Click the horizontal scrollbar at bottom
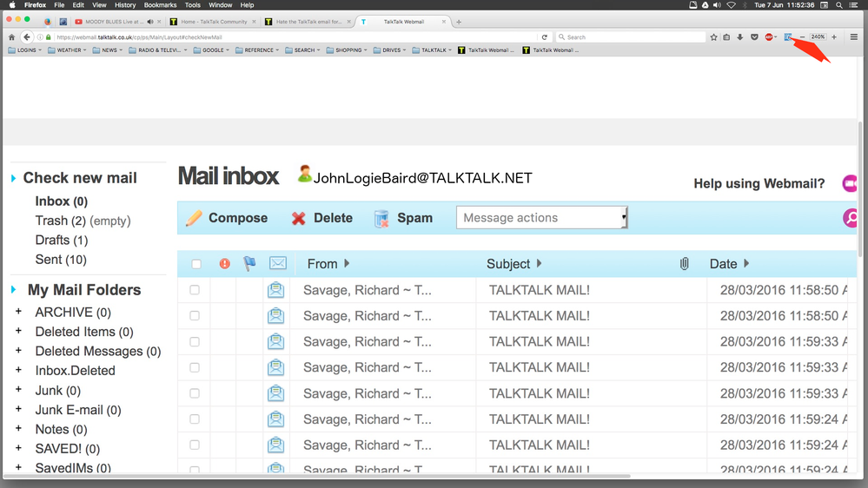Image resolution: width=868 pixels, height=488 pixels. tap(316, 476)
